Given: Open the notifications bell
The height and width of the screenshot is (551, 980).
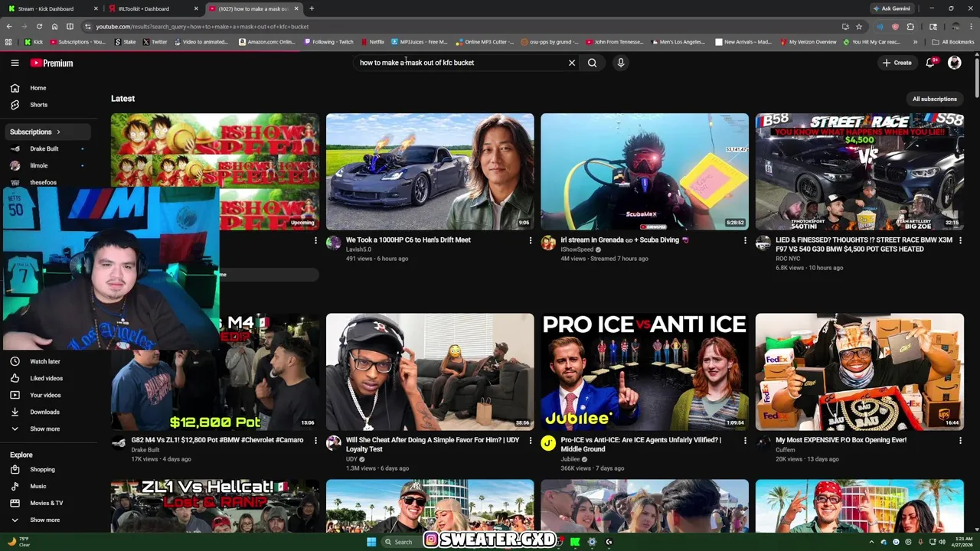Looking at the screenshot, I should [x=930, y=63].
